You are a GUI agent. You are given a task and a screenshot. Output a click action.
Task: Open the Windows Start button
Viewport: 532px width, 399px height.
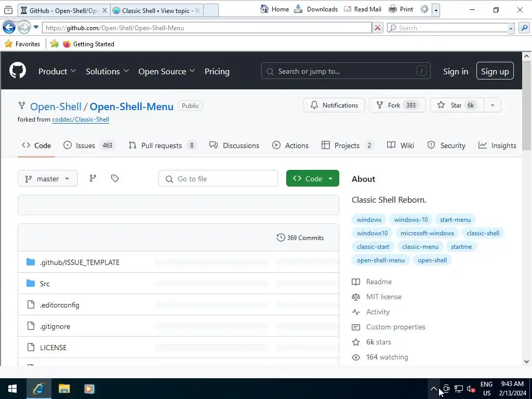click(12, 389)
